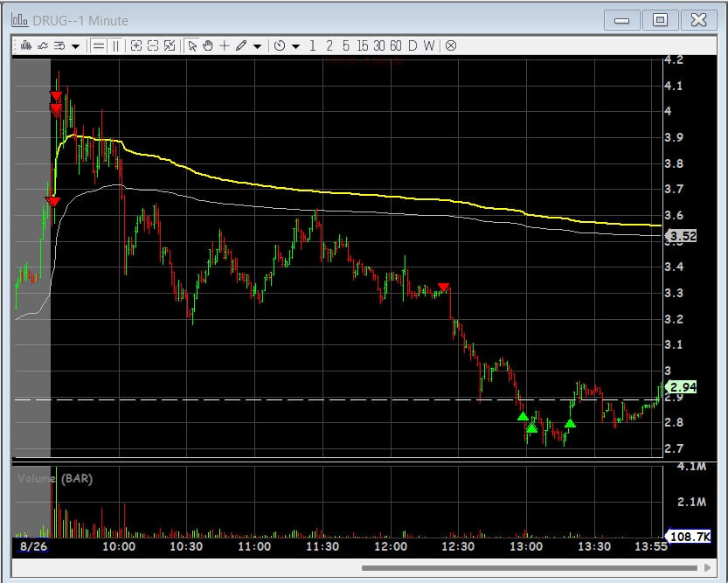Switch to the 5 minute timeframe
Screen dimensions: 728x583
(346, 45)
